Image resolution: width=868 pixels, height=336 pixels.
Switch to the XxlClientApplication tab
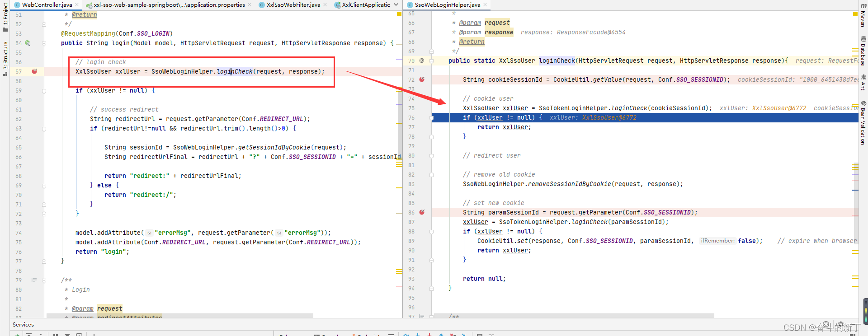pyautogui.click(x=362, y=5)
